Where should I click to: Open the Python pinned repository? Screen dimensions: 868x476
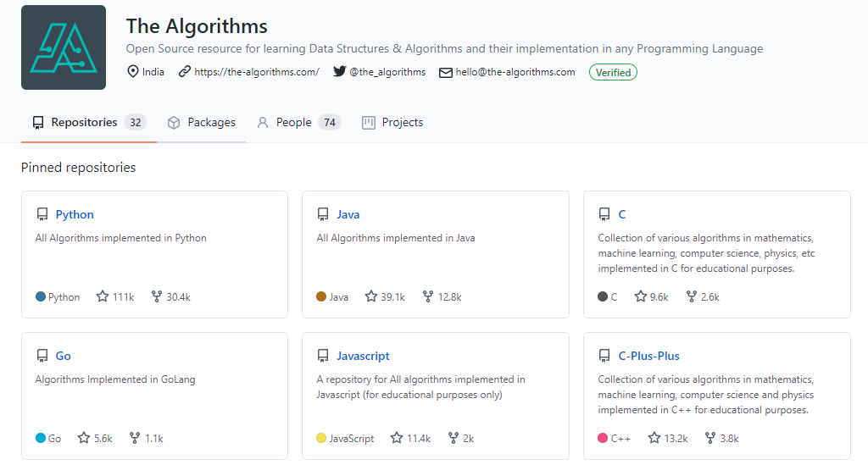75,214
